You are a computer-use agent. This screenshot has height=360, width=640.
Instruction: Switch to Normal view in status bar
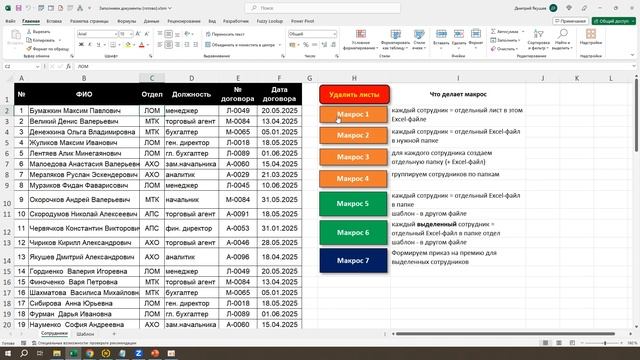(x=545, y=343)
